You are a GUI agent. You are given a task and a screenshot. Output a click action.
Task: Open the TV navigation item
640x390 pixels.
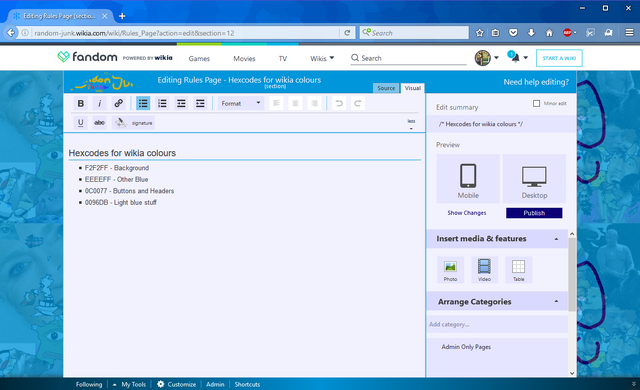pyautogui.click(x=283, y=58)
